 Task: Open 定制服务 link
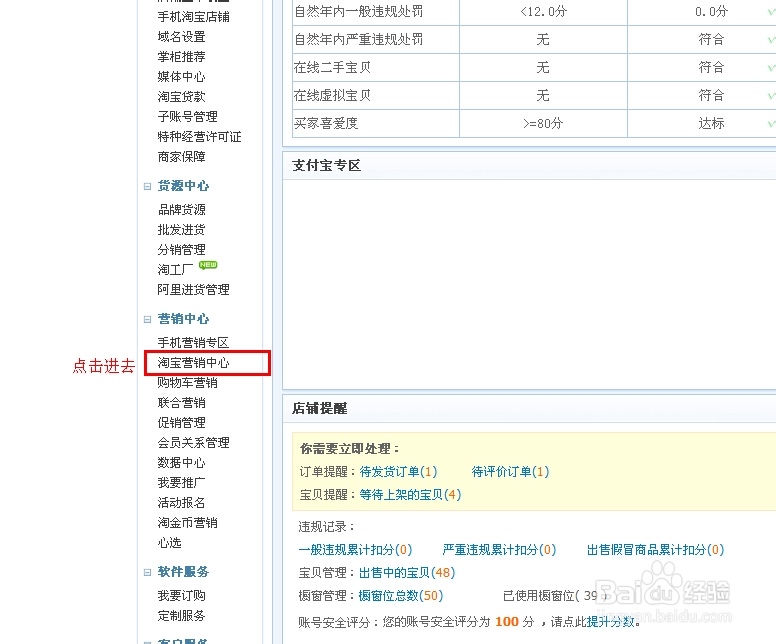pyautogui.click(x=181, y=616)
